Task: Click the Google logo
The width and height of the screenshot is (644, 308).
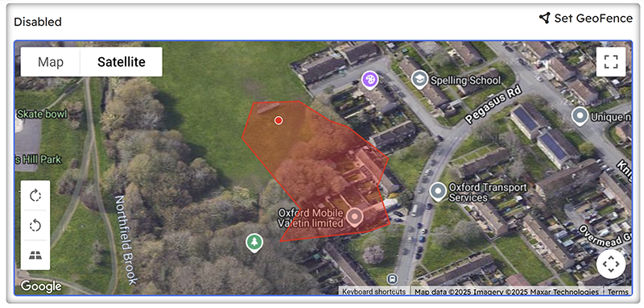Action: (x=41, y=286)
